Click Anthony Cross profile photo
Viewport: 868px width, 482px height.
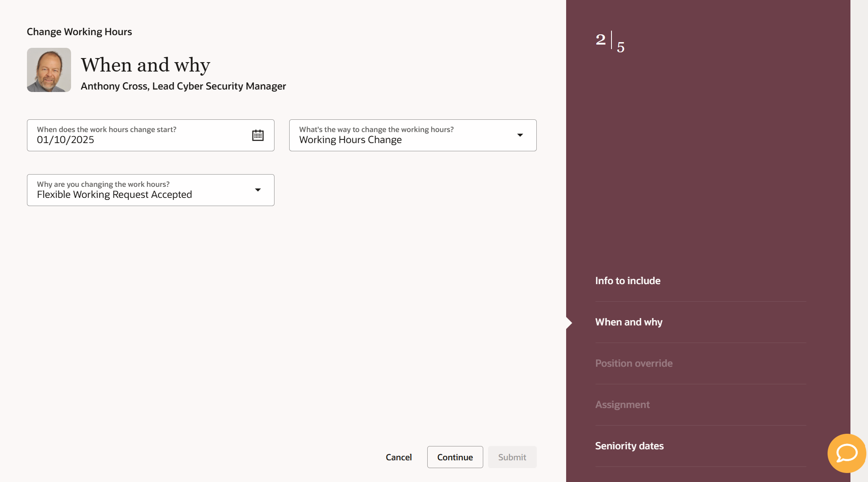coord(49,70)
